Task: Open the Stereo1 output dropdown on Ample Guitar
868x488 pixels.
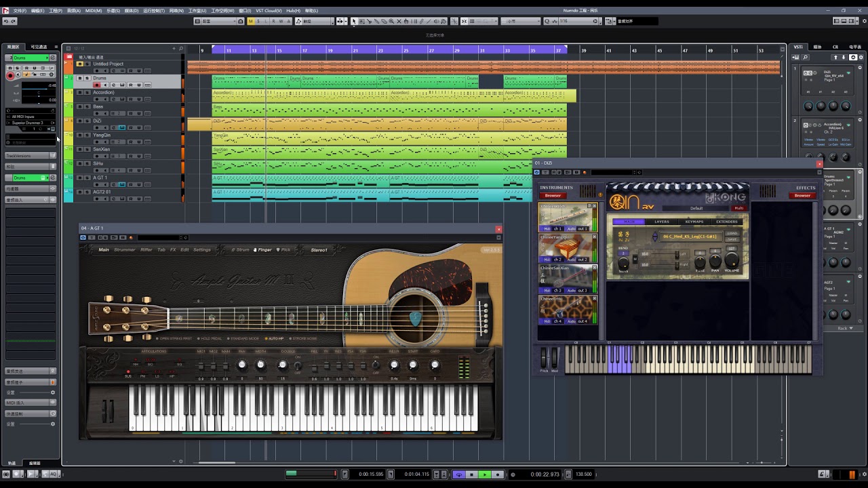Action: pos(319,250)
